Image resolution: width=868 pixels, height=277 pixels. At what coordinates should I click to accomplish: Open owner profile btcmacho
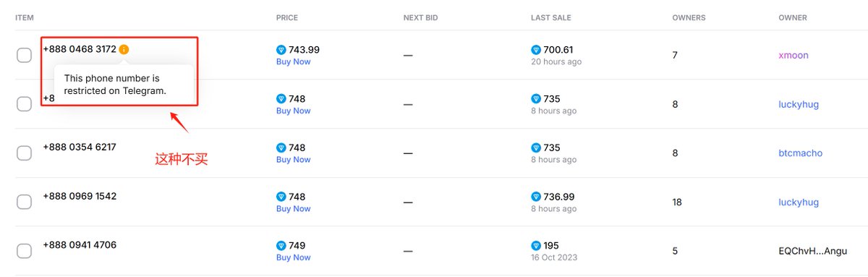[x=800, y=153]
